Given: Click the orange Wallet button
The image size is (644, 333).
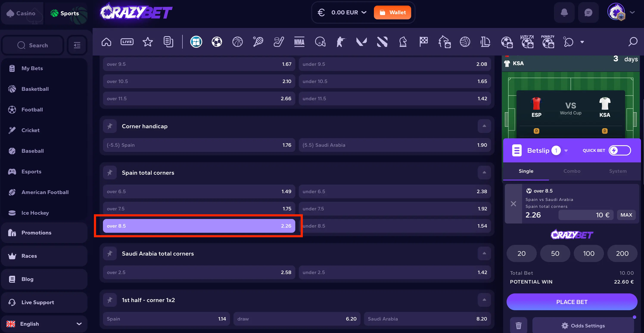Looking at the screenshot, I should coord(392,12).
